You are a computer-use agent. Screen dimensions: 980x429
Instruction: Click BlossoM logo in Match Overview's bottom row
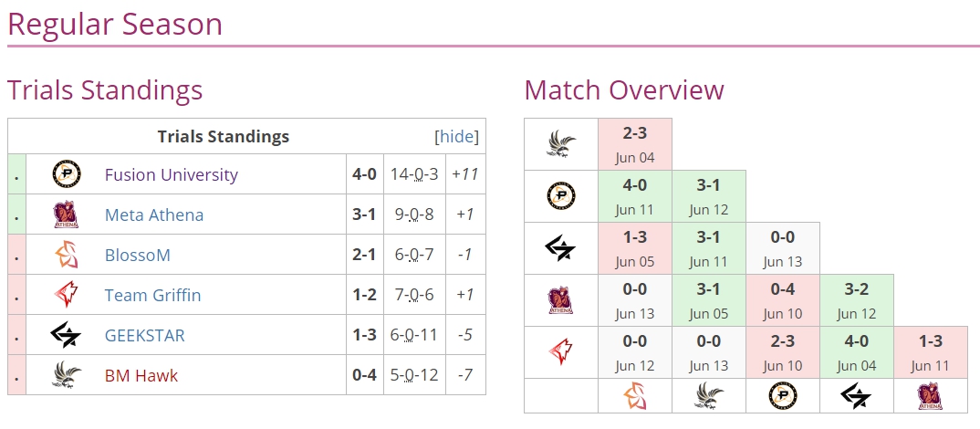click(x=634, y=396)
